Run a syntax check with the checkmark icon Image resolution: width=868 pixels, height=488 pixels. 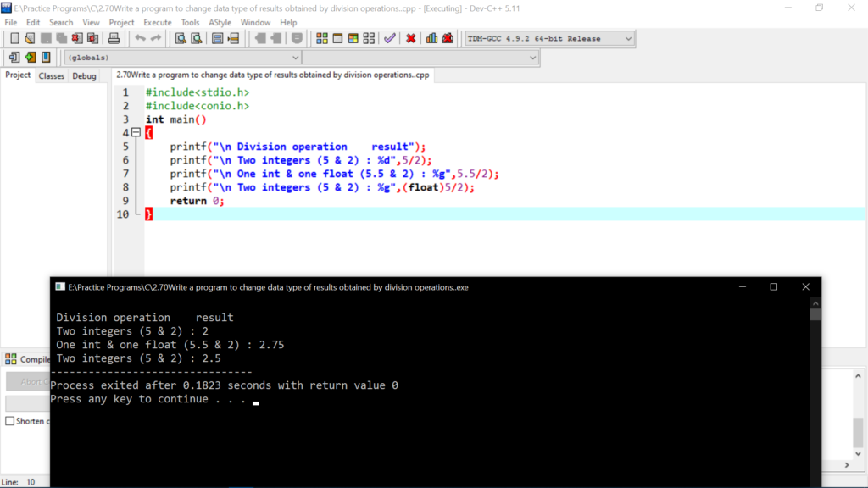coord(388,38)
